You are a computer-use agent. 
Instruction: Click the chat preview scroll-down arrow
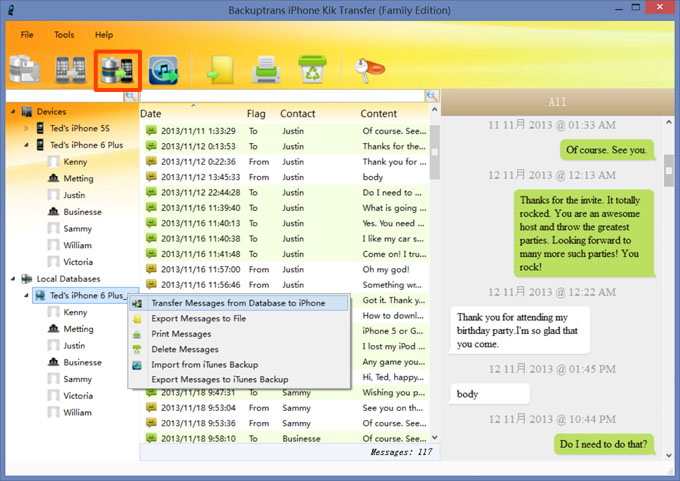(x=669, y=455)
